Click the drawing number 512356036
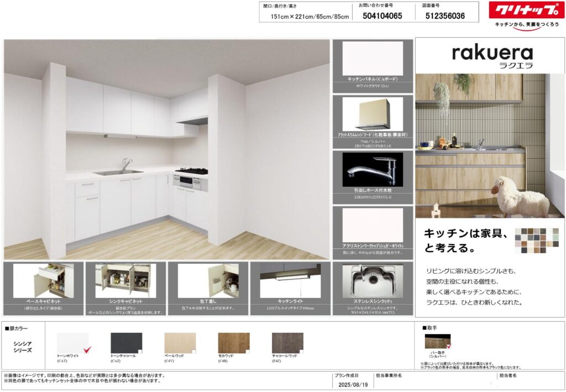 pos(445,16)
